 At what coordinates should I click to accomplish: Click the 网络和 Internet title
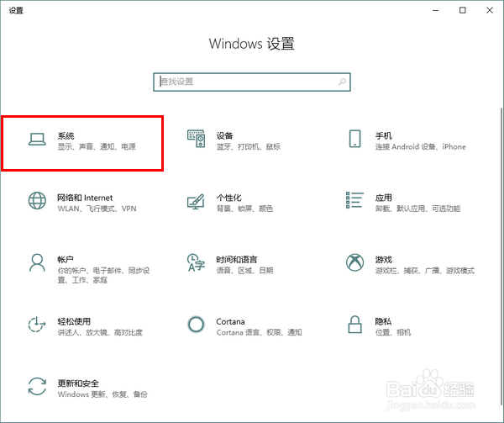(x=85, y=198)
